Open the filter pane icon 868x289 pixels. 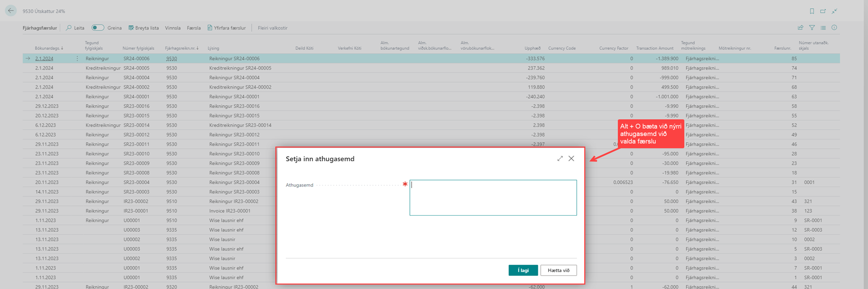pos(812,28)
